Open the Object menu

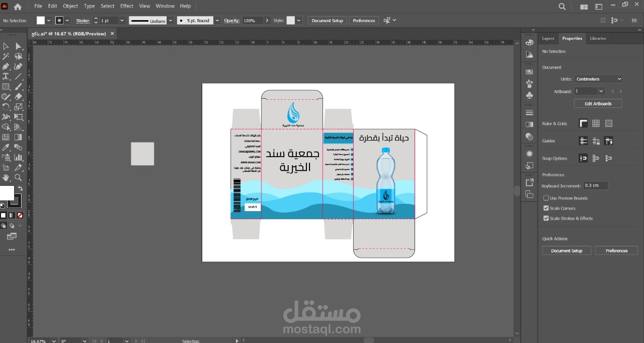point(70,6)
